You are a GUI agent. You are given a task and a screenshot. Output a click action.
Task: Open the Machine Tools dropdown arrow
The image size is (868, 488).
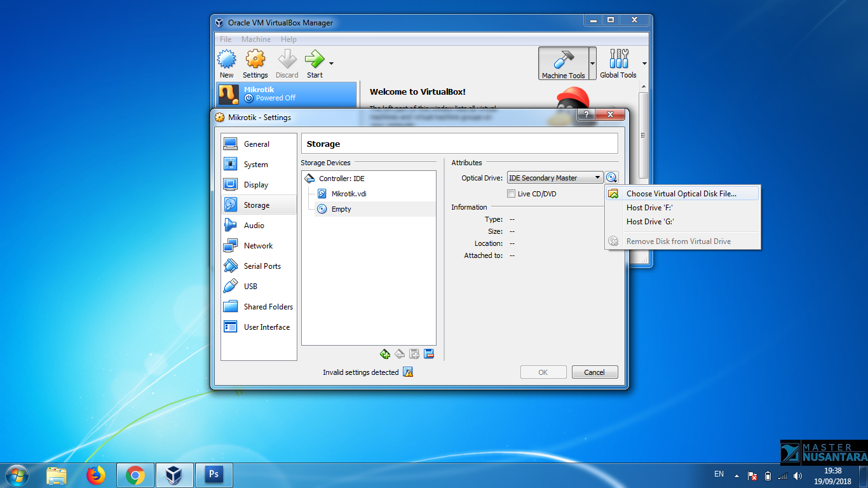[x=592, y=63]
